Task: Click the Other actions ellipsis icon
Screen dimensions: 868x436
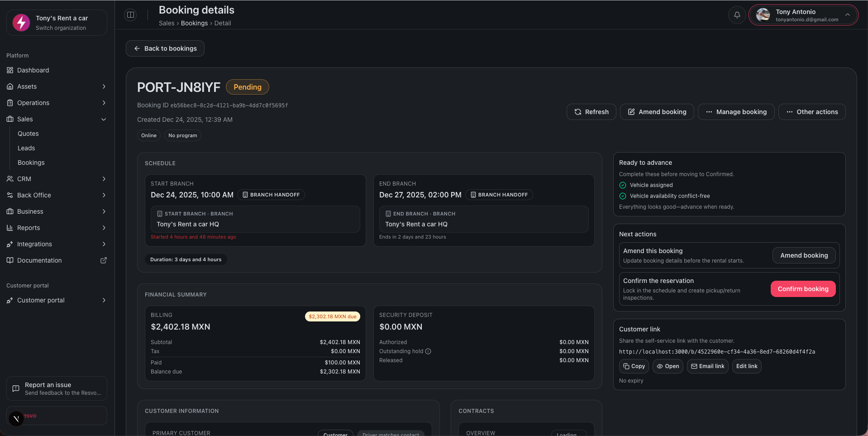Action: tap(790, 112)
